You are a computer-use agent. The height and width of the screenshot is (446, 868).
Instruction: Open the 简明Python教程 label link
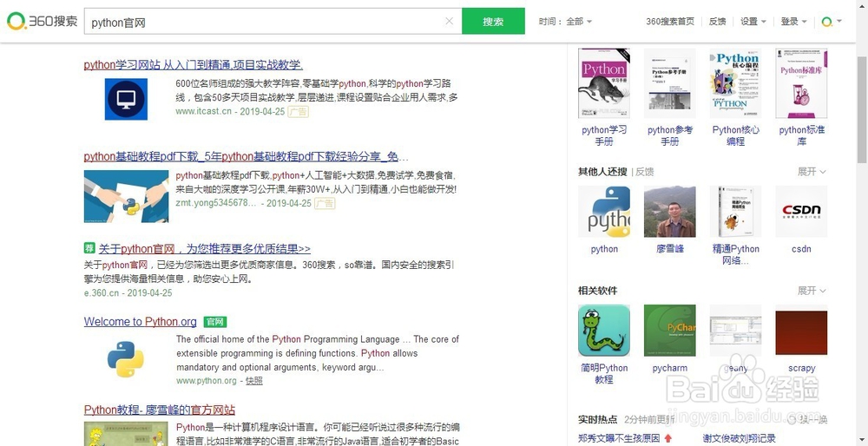[x=604, y=373]
